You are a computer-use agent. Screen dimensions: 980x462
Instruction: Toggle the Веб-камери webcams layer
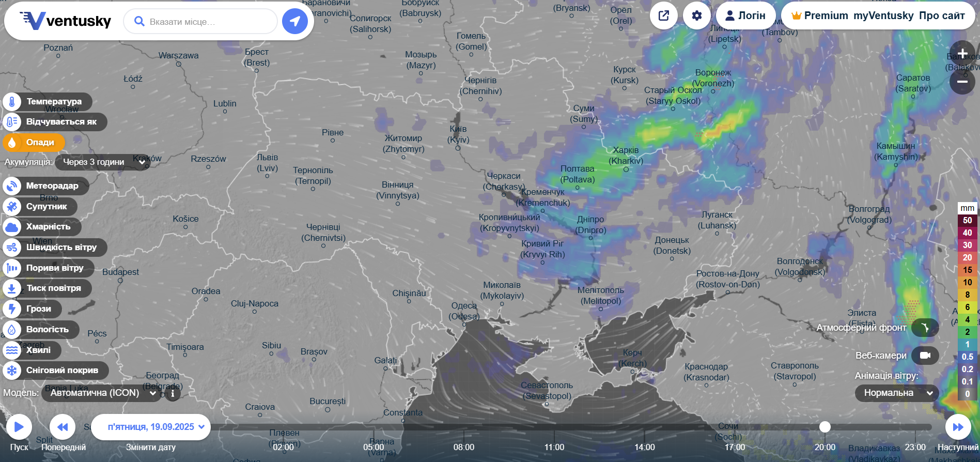coord(925,356)
